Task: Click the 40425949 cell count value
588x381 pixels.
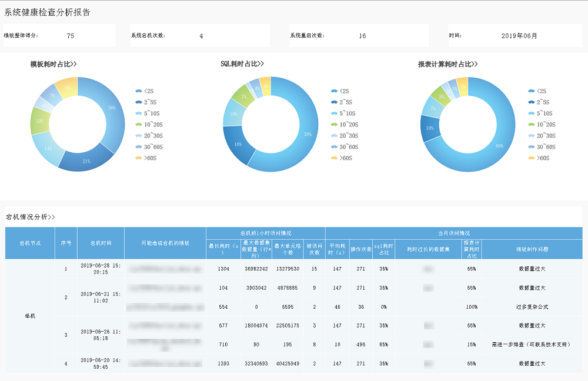Action: [x=288, y=363]
